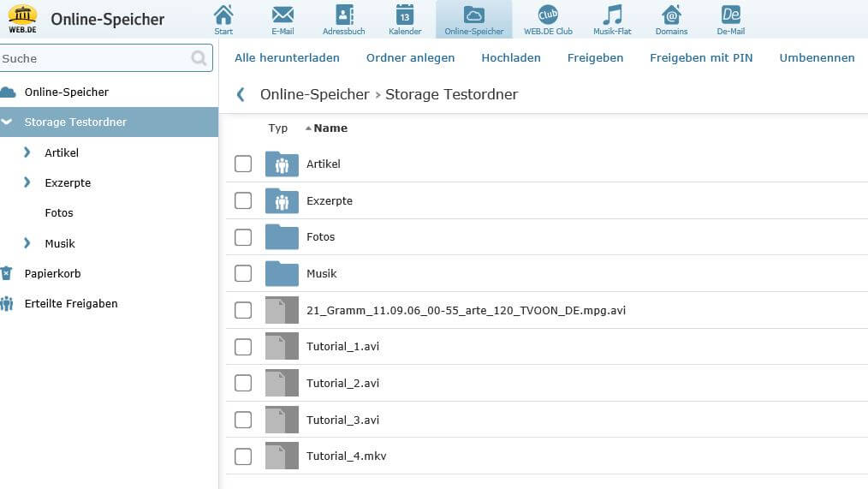Collapse the Storage Testordner tree node
The width and height of the screenshot is (868, 489).
(x=7, y=122)
